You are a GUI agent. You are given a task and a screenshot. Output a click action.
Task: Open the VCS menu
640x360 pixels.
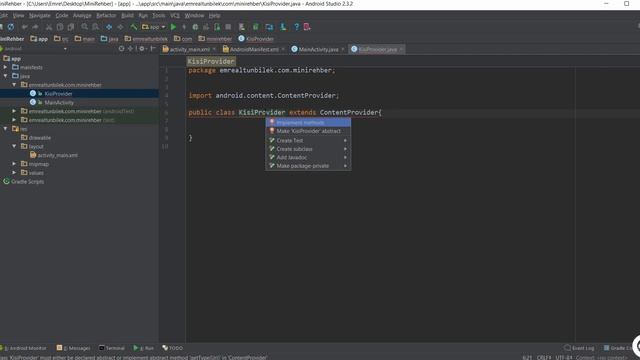tap(175, 16)
